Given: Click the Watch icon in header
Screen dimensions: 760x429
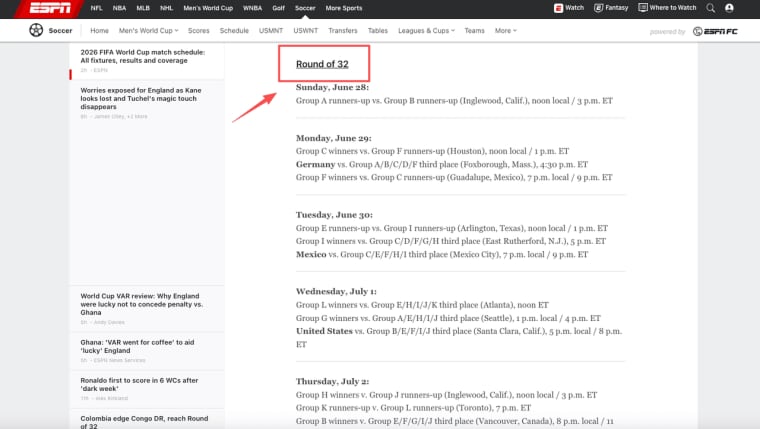Looking at the screenshot, I should pyautogui.click(x=558, y=8).
